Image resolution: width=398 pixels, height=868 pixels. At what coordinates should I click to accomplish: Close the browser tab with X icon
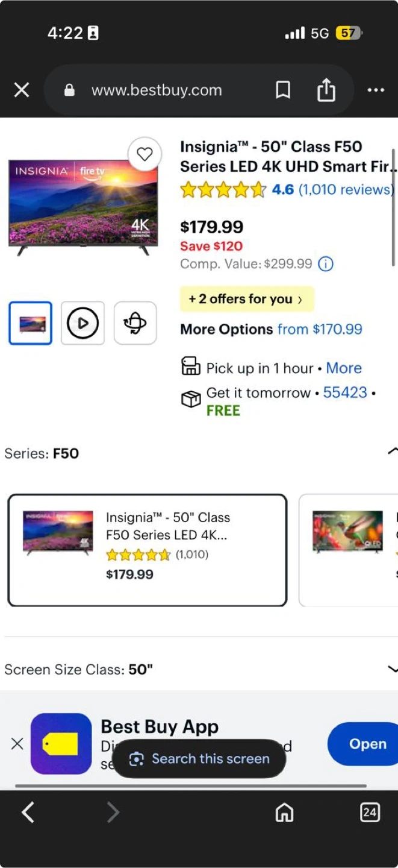pyautogui.click(x=22, y=90)
